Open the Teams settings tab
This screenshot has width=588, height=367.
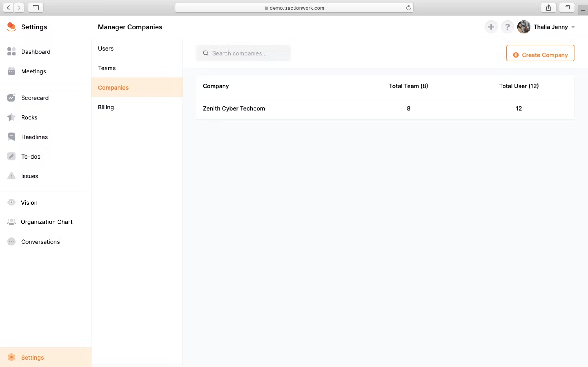(x=107, y=68)
